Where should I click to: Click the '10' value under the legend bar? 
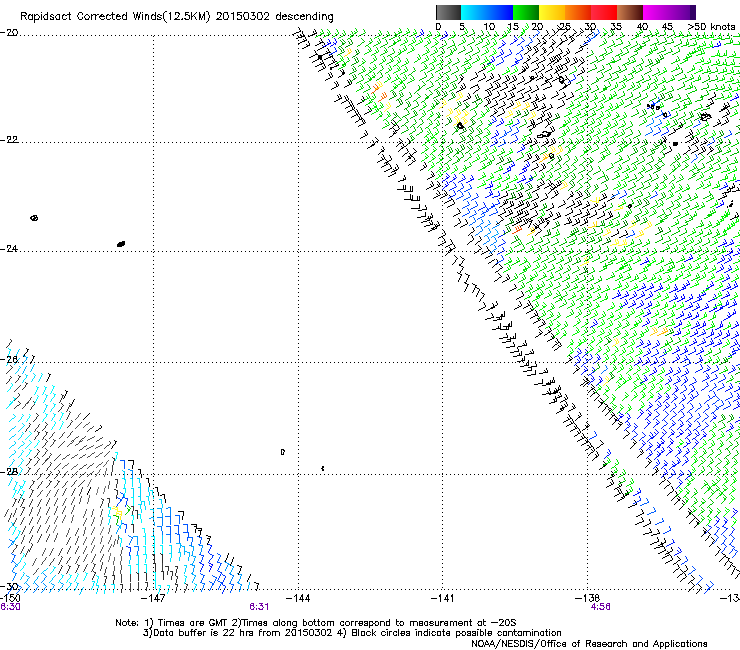pyautogui.click(x=489, y=27)
